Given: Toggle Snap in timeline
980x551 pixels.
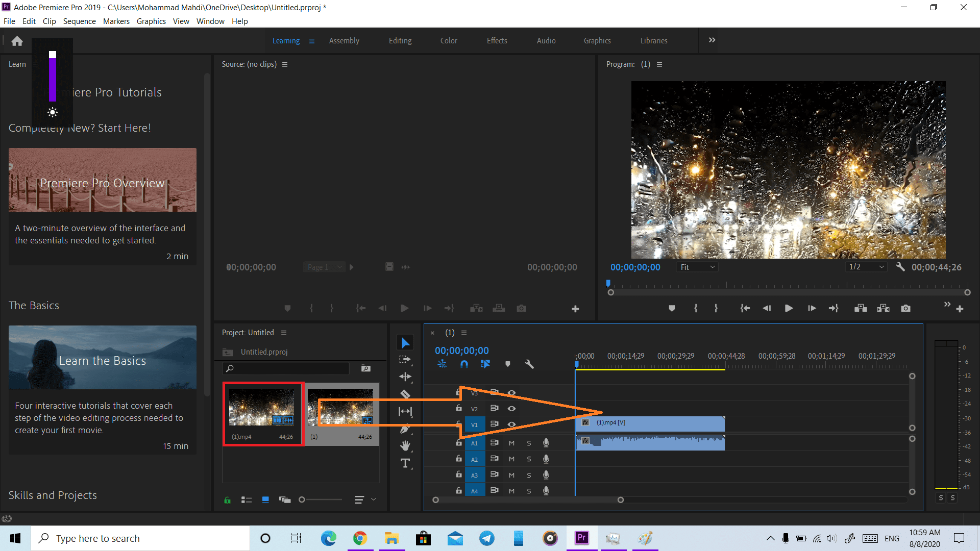Looking at the screenshot, I should point(464,364).
